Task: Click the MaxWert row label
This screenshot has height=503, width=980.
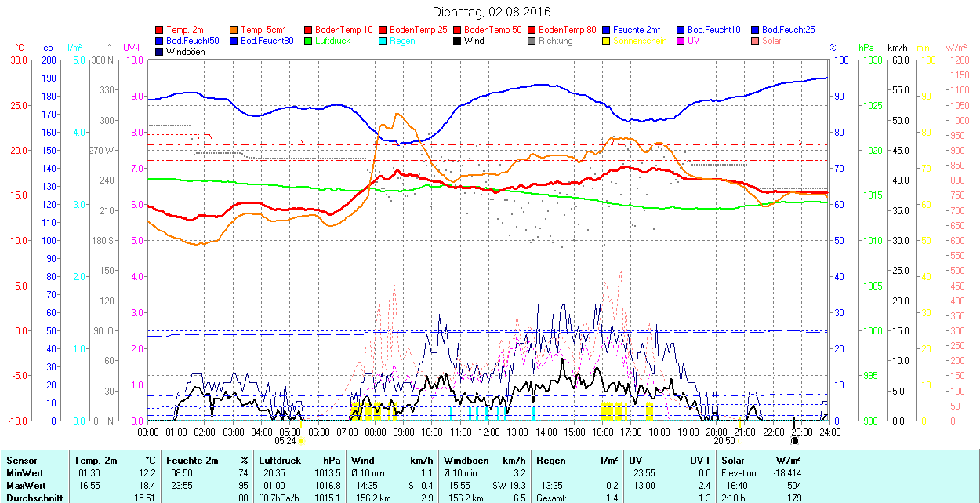Action: (x=27, y=485)
